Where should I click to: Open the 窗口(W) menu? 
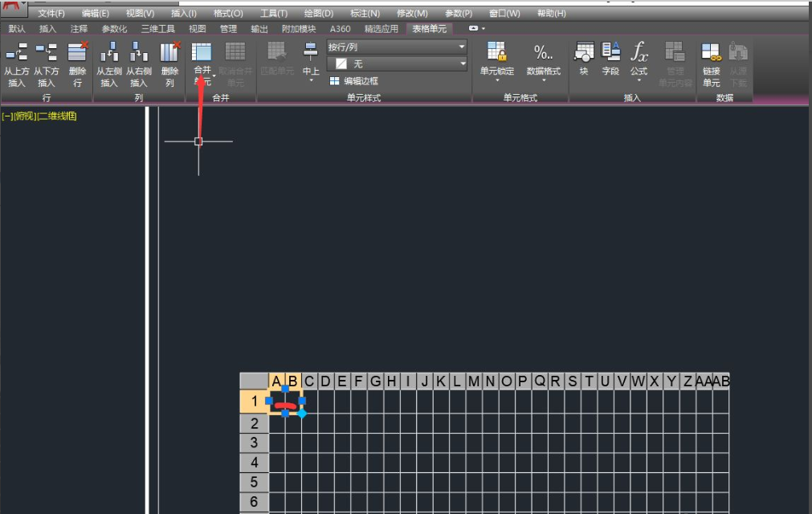pos(504,14)
